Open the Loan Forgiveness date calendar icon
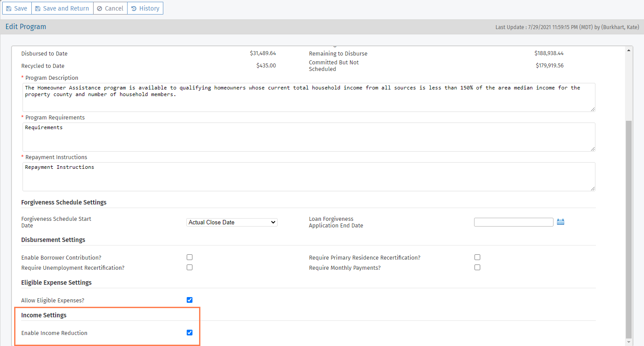The height and width of the screenshot is (346, 644). [561, 222]
